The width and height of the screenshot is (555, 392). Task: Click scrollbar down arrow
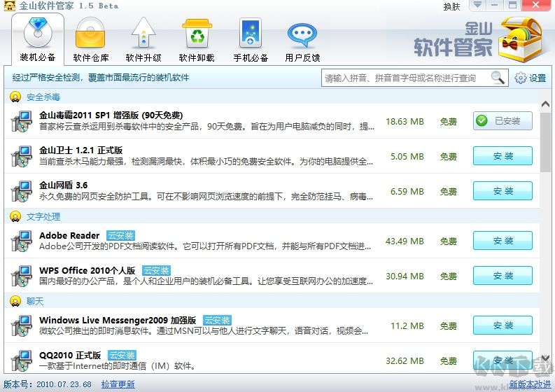click(545, 358)
